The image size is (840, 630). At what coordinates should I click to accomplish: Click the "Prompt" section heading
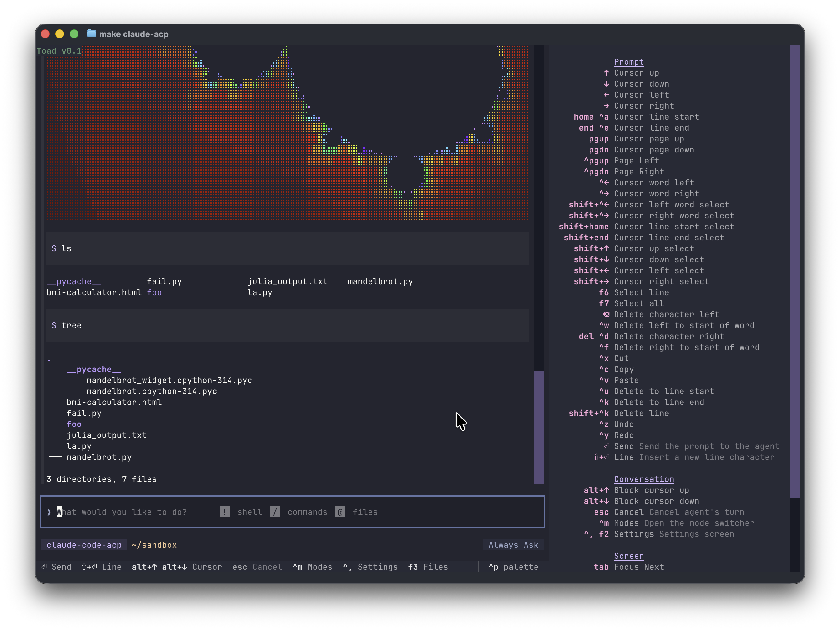[629, 61]
